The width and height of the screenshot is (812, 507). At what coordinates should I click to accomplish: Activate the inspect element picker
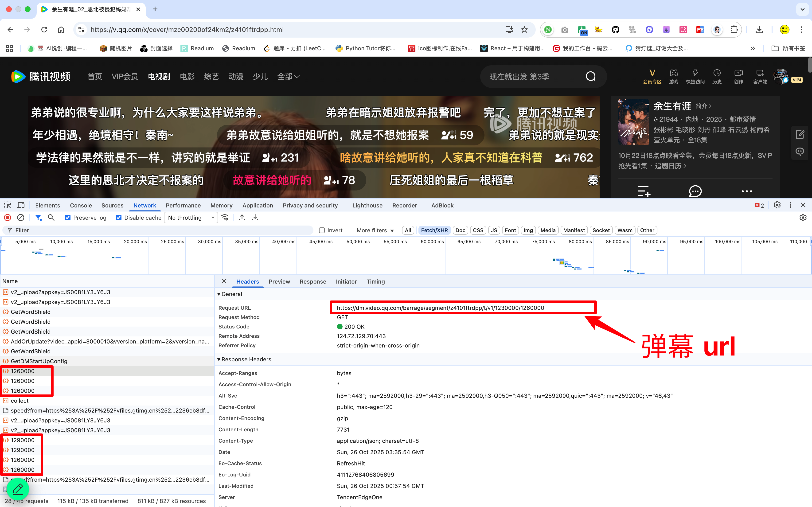pyautogui.click(x=7, y=205)
